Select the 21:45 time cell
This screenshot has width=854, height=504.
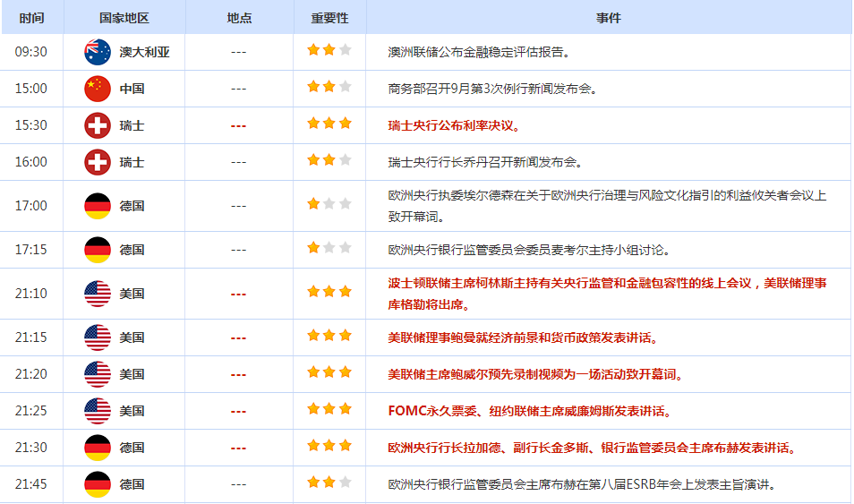pos(31,484)
